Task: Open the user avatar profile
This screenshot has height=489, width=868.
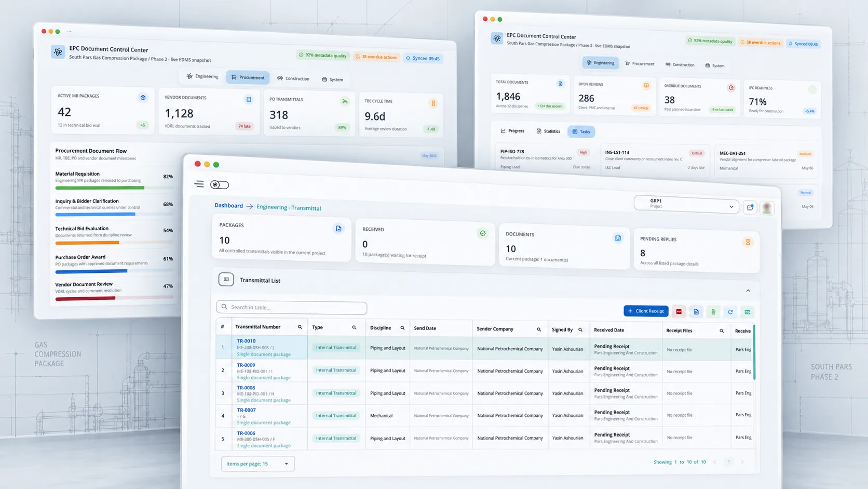Action: (767, 208)
